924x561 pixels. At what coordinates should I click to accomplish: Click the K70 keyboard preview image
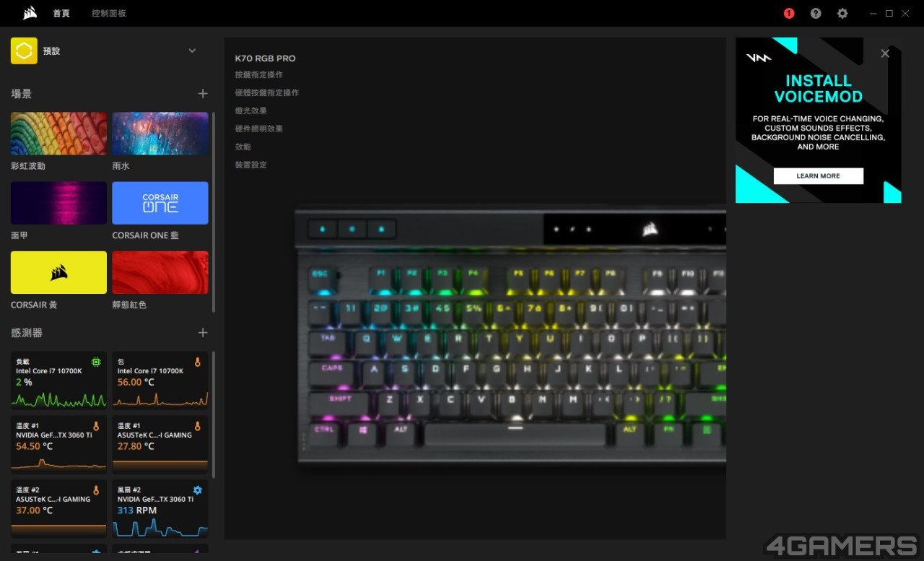pyautogui.click(x=510, y=339)
